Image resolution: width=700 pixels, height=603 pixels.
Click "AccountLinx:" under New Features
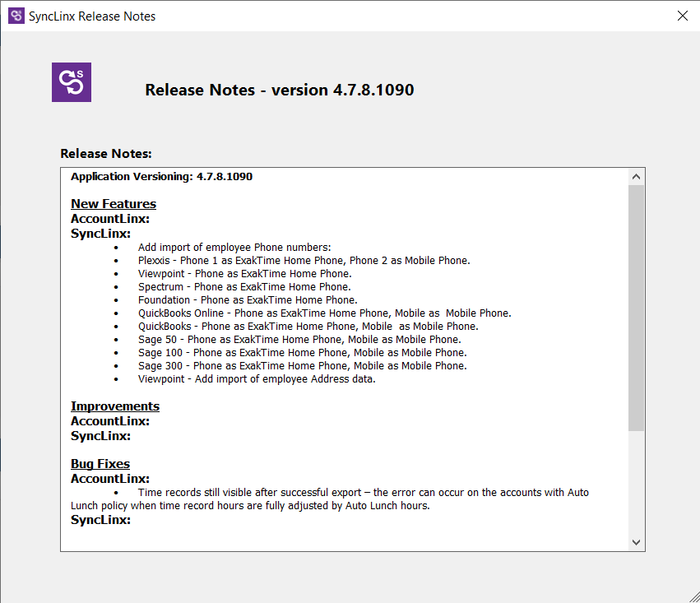pyautogui.click(x=110, y=219)
